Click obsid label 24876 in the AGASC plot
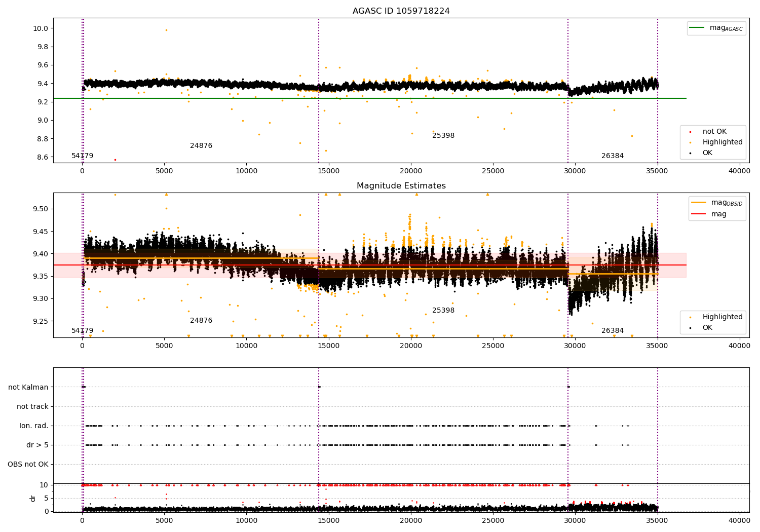 (201, 146)
